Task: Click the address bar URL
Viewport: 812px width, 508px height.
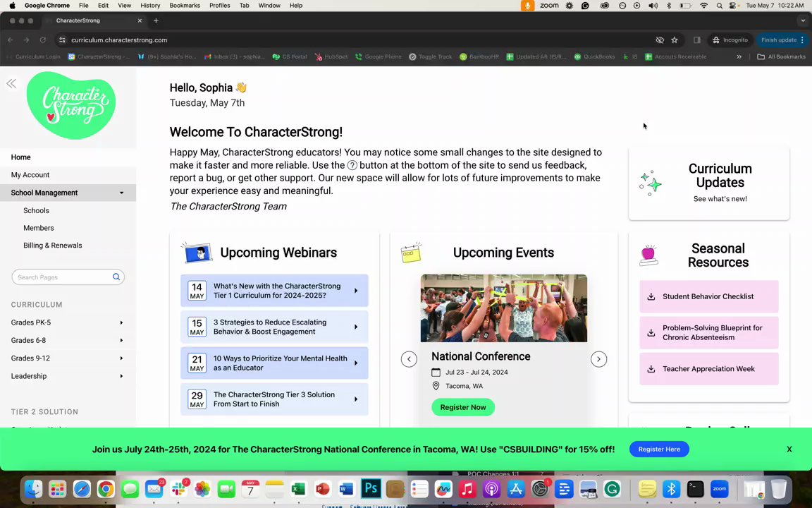Action: coord(119,40)
